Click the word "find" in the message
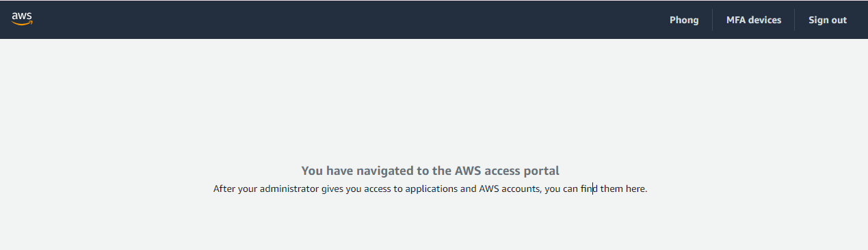 point(590,189)
